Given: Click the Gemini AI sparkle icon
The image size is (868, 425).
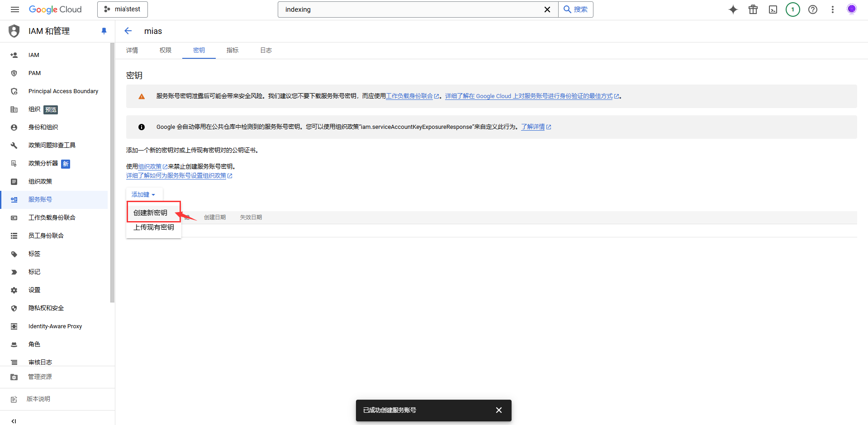Looking at the screenshot, I should point(733,9).
